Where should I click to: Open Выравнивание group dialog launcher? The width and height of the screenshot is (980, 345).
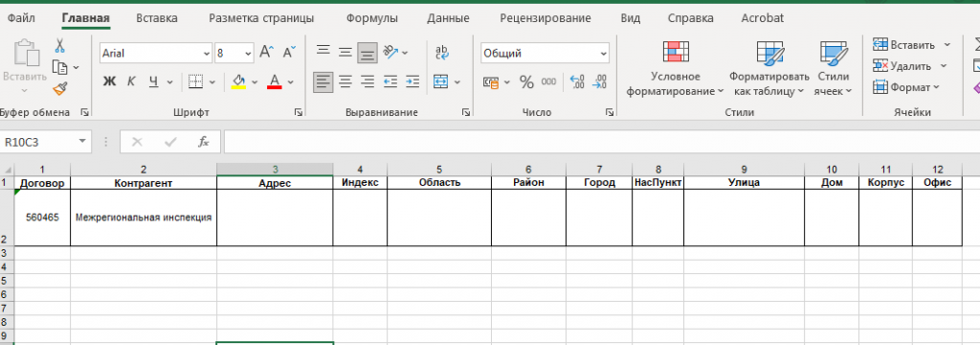click(x=466, y=113)
